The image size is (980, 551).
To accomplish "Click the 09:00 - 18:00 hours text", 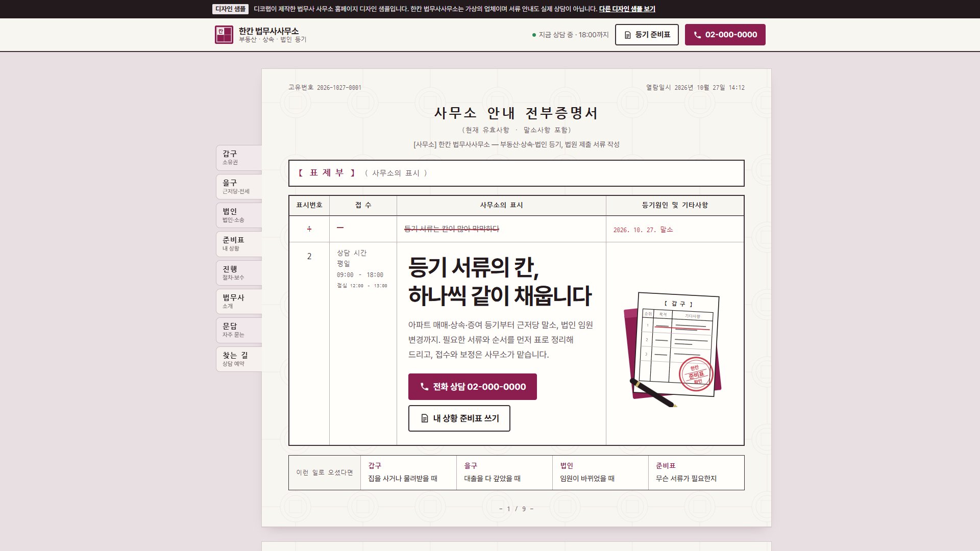I will point(360,274).
